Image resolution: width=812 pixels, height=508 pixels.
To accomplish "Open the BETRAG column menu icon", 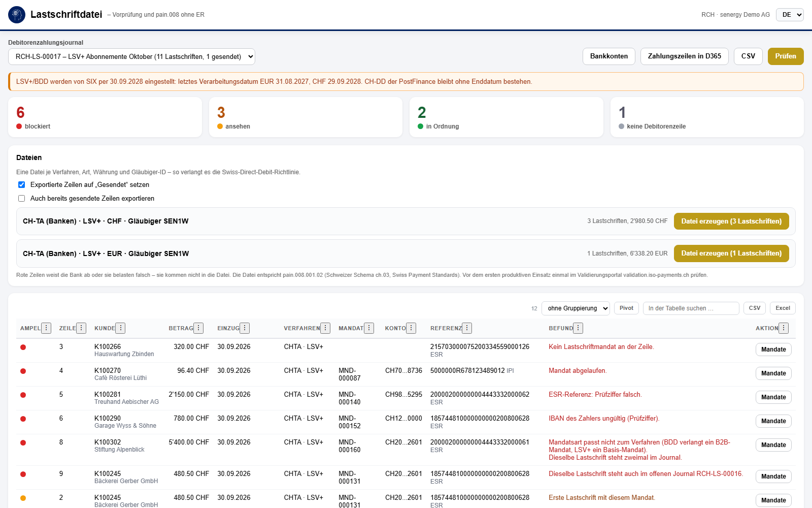I will tap(198, 328).
